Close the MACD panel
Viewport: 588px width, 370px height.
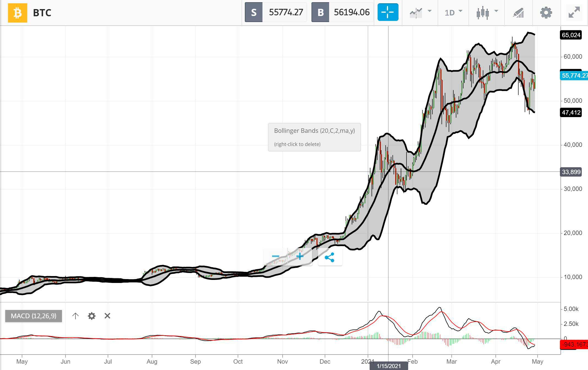(107, 316)
